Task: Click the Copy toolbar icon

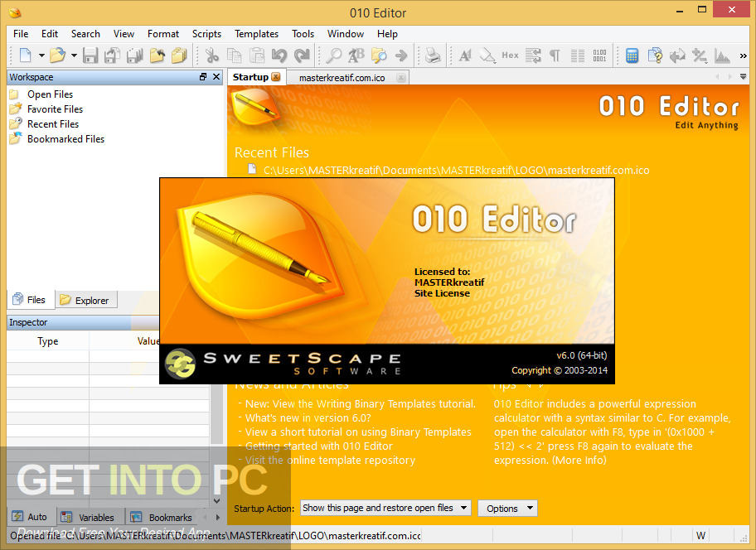Action: pos(235,55)
